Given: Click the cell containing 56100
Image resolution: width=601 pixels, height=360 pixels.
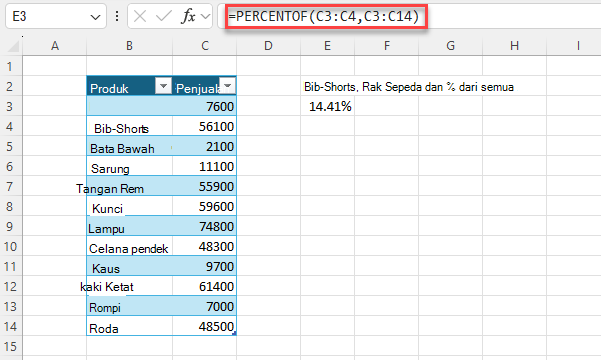Looking at the screenshot, I should [205, 126].
